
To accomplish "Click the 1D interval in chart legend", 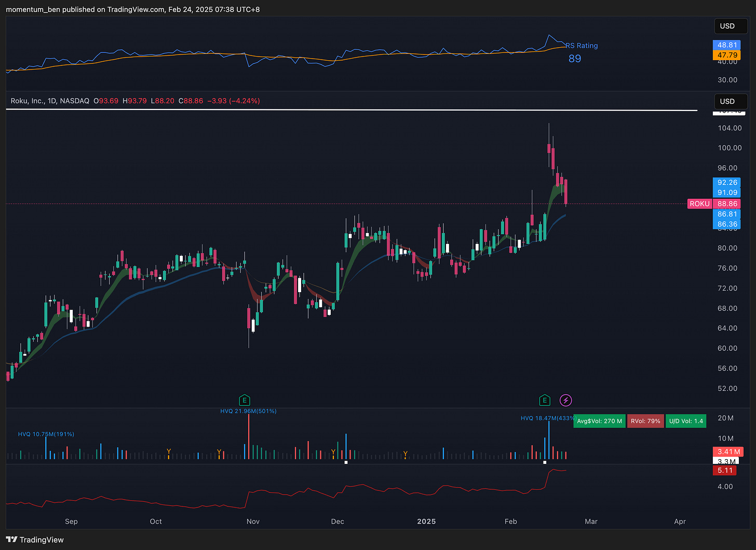I will (52, 101).
